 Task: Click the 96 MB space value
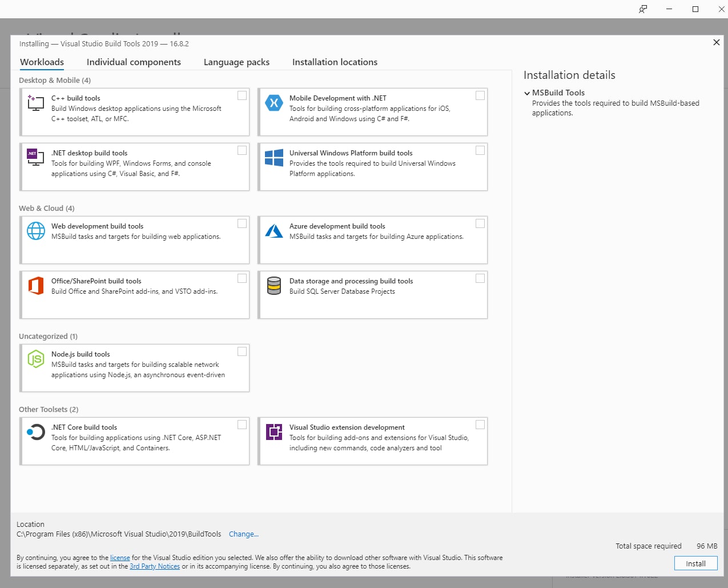[707, 546]
